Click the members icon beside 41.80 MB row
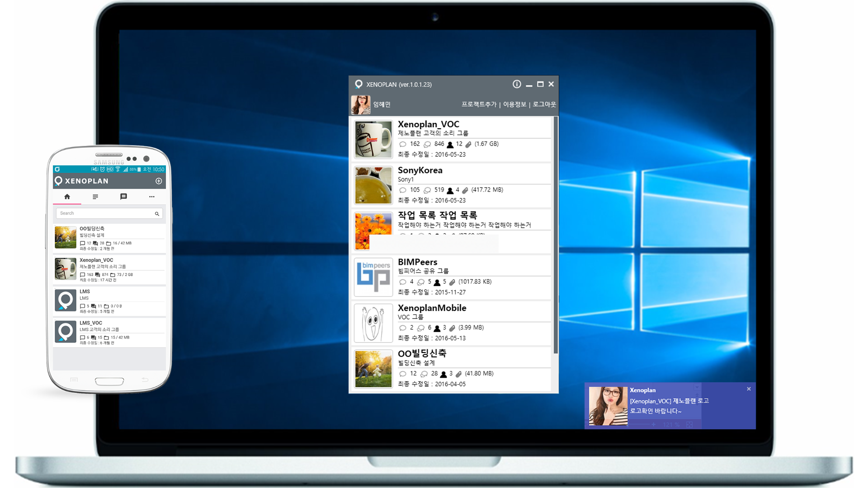The width and height of the screenshot is (868, 488). click(443, 375)
